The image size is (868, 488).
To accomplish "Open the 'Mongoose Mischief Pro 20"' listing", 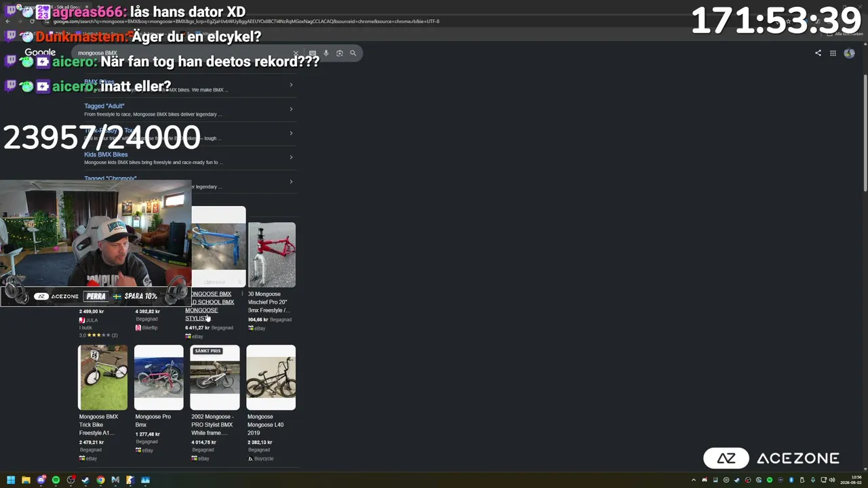I will pos(268,302).
